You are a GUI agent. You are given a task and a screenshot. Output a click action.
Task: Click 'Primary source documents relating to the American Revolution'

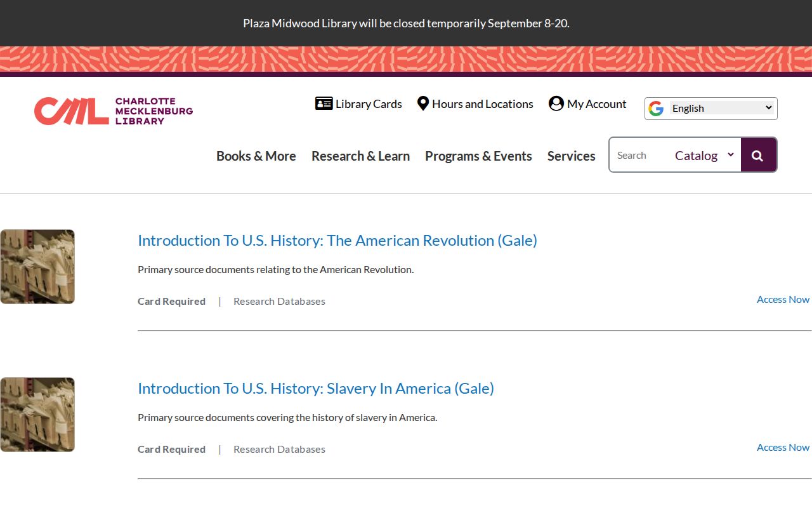pos(275,270)
